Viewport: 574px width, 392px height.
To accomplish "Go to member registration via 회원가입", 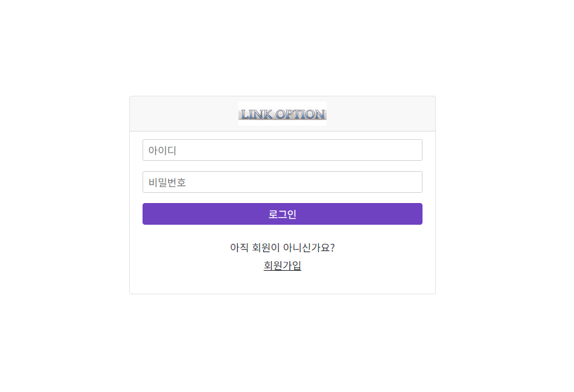I will (x=283, y=265).
